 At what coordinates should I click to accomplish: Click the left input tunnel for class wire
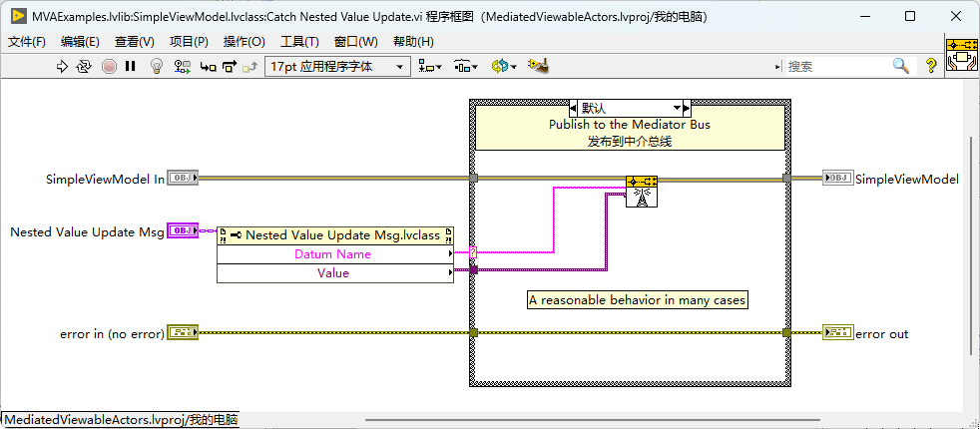point(473,179)
